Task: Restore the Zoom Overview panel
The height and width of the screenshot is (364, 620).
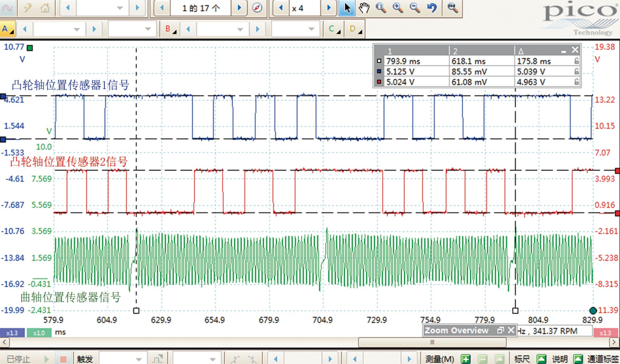Action: coord(501,330)
